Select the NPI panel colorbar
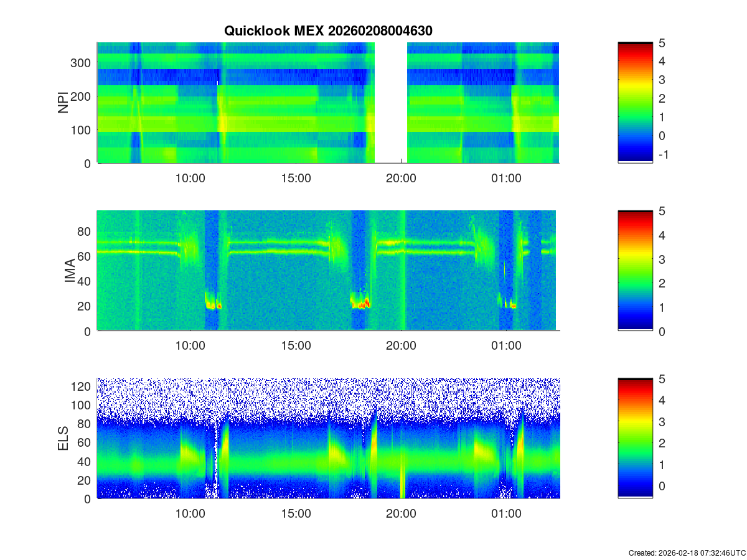The width and height of the screenshot is (747, 560). tap(635, 103)
